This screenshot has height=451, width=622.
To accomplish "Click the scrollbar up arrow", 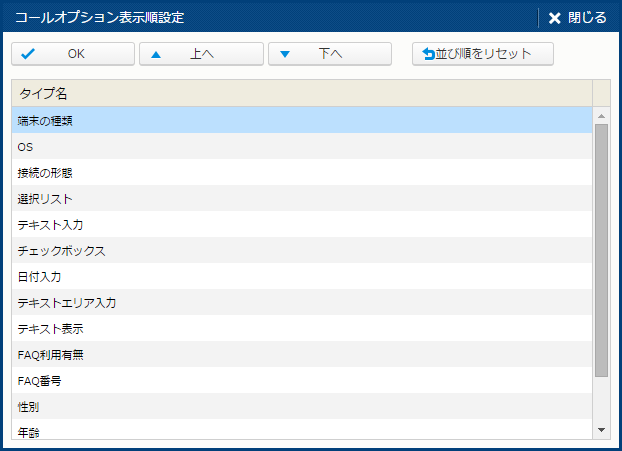I will coord(601,116).
